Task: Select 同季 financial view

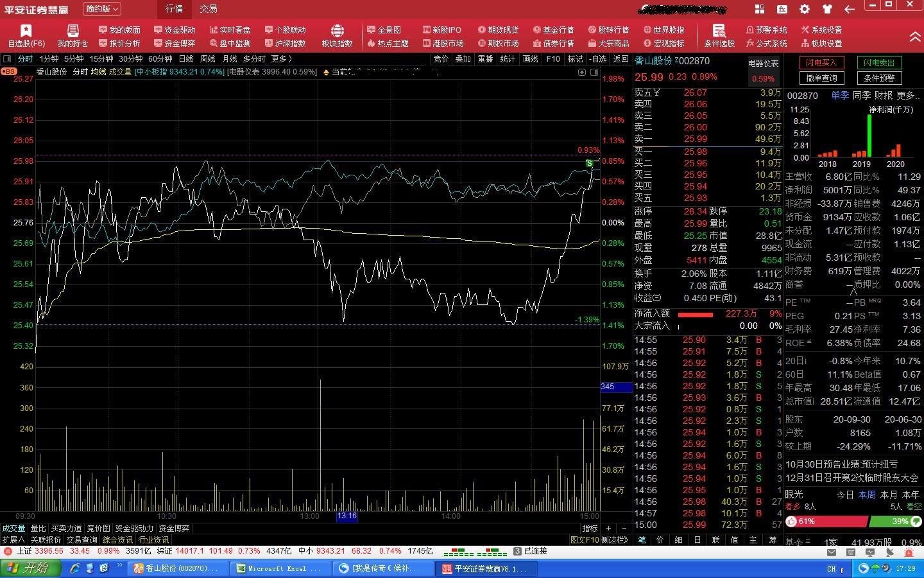Action: pyautogui.click(x=862, y=95)
